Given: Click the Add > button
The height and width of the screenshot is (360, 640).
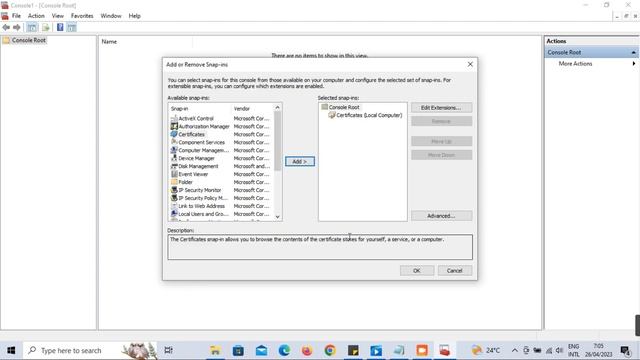Looking at the screenshot, I should coord(300,162).
